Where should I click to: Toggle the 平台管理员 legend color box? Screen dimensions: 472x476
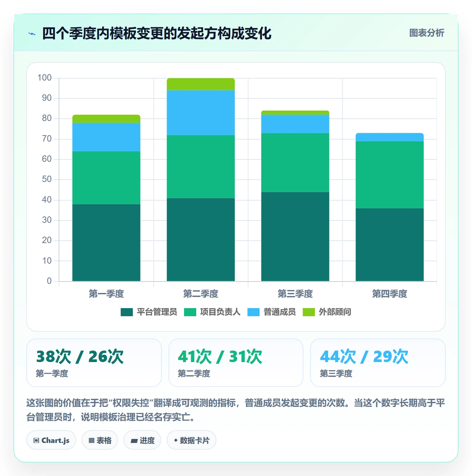pyautogui.click(x=127, y=312)
